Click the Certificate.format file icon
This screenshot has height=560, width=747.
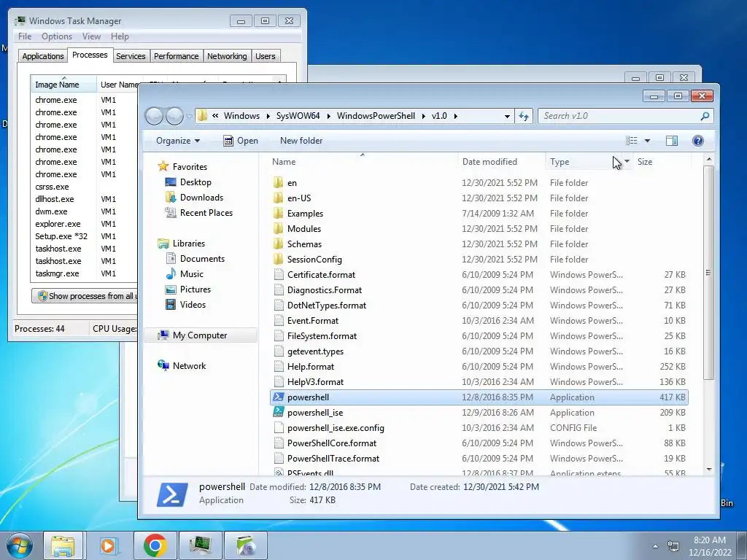point(279,275)
